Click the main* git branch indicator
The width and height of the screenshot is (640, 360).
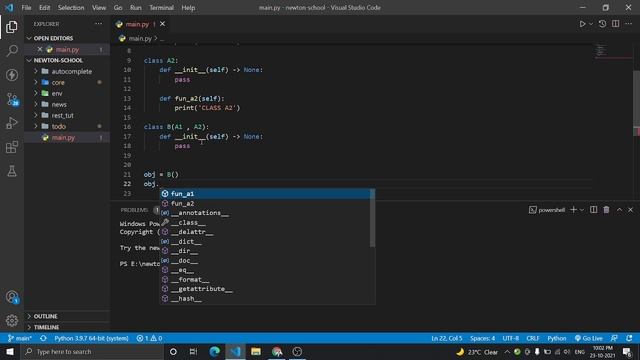tap(20, 338)
